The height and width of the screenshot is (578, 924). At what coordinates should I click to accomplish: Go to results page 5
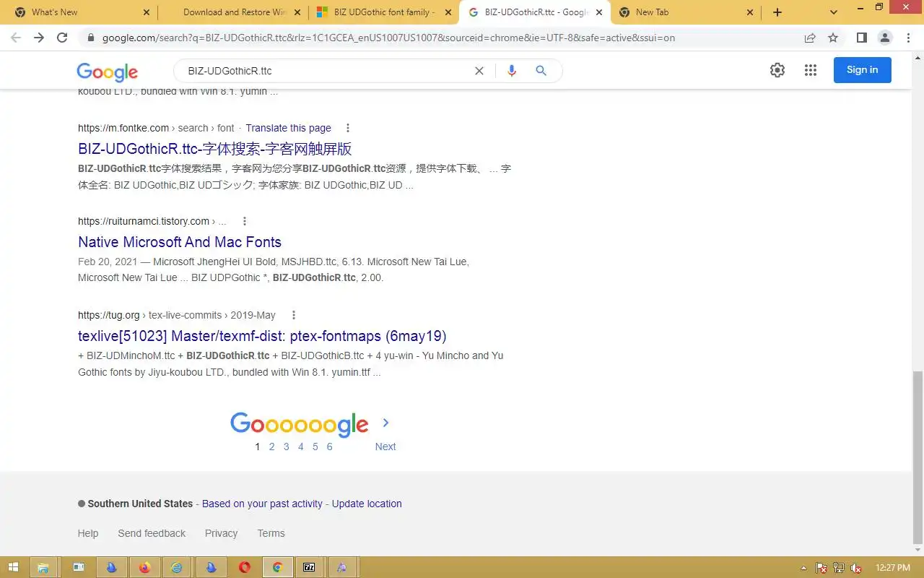coord(315,447)
